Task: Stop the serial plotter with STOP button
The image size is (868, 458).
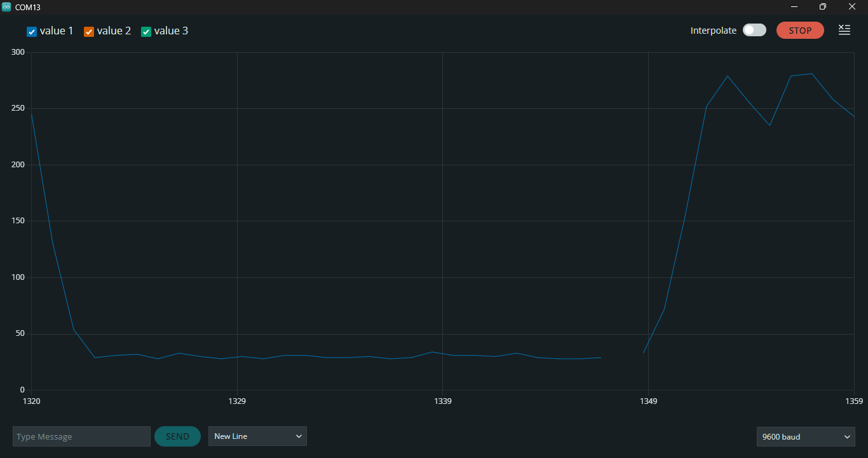Action: click(800, 30)
